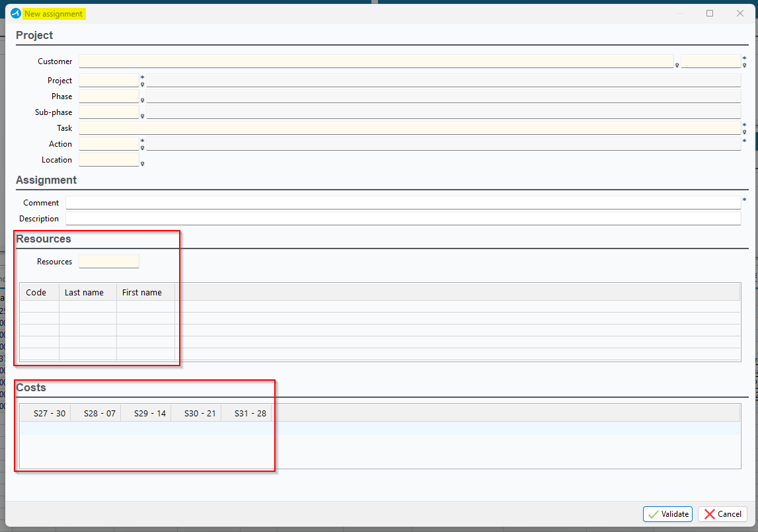The width and height of the screenshot is (758, 532).
Task: Click the Validate button
Action: tap(667, 514)
